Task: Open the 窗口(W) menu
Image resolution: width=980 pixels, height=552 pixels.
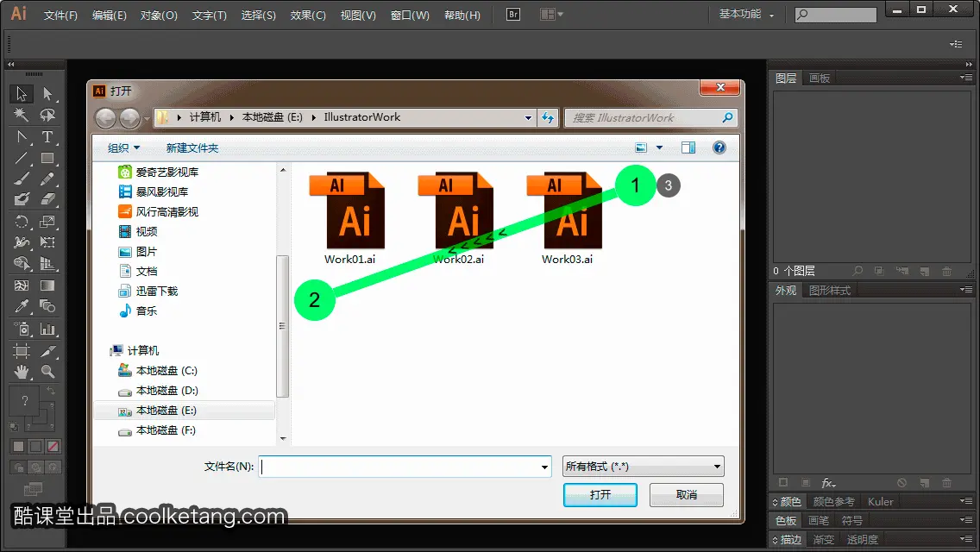Action: pyautogui.click(x=410, y=15)
